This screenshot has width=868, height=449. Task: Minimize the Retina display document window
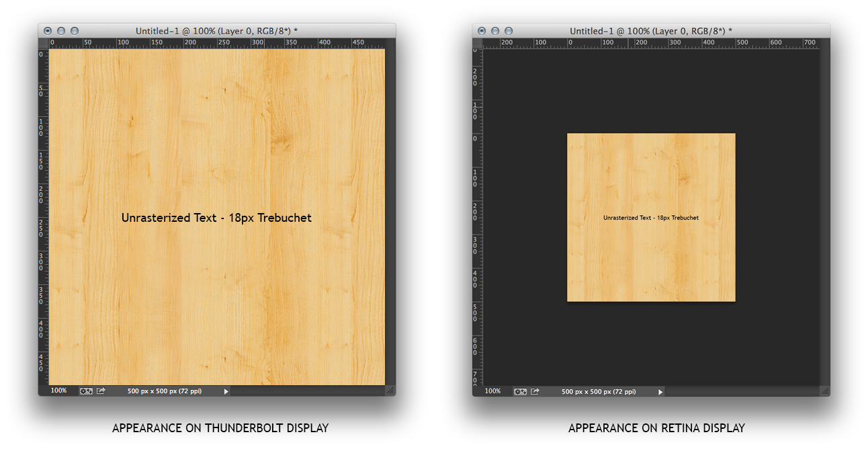[x=495, y=31]
